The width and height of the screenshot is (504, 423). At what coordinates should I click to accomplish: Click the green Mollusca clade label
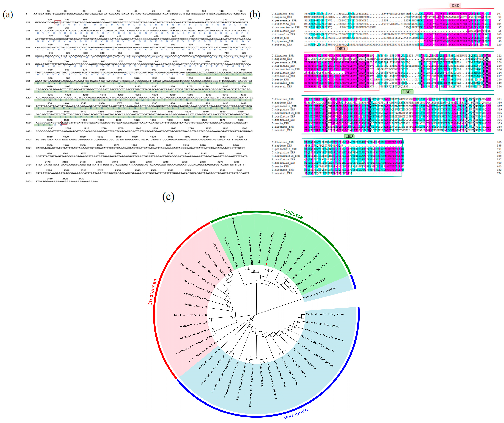coord(293,214)
